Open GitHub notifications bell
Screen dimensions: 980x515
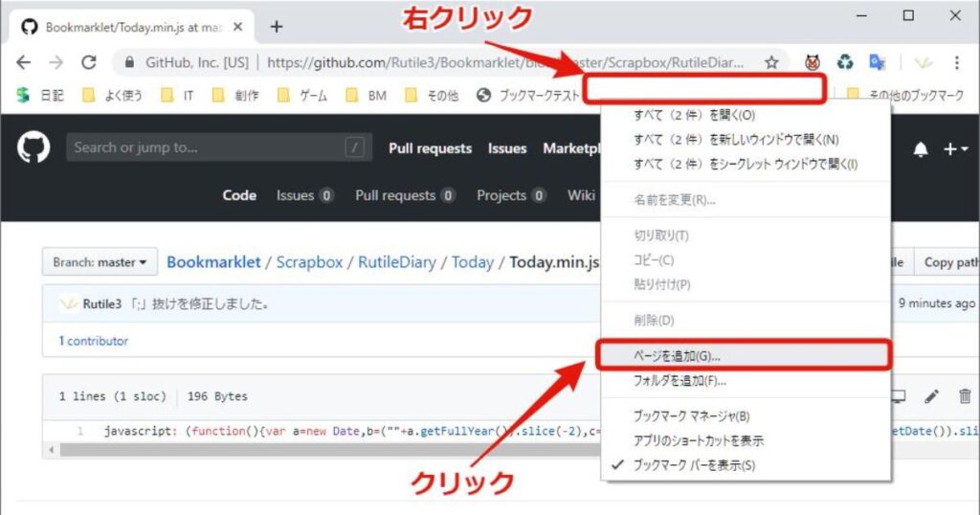pyautogui.click(x=921, y=149)
